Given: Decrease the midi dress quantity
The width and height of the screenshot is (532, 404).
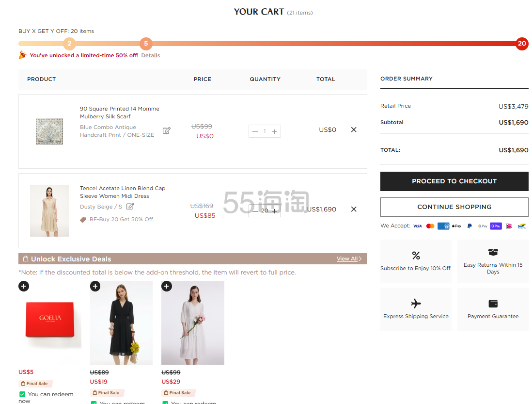Looking at the screenshot, I should tap(255, 211).
